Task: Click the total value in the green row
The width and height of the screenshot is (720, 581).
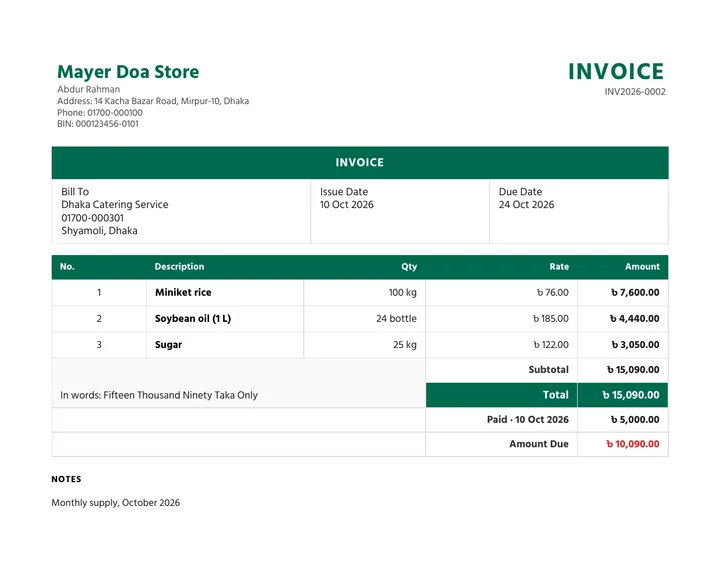Action: point(631,395)
